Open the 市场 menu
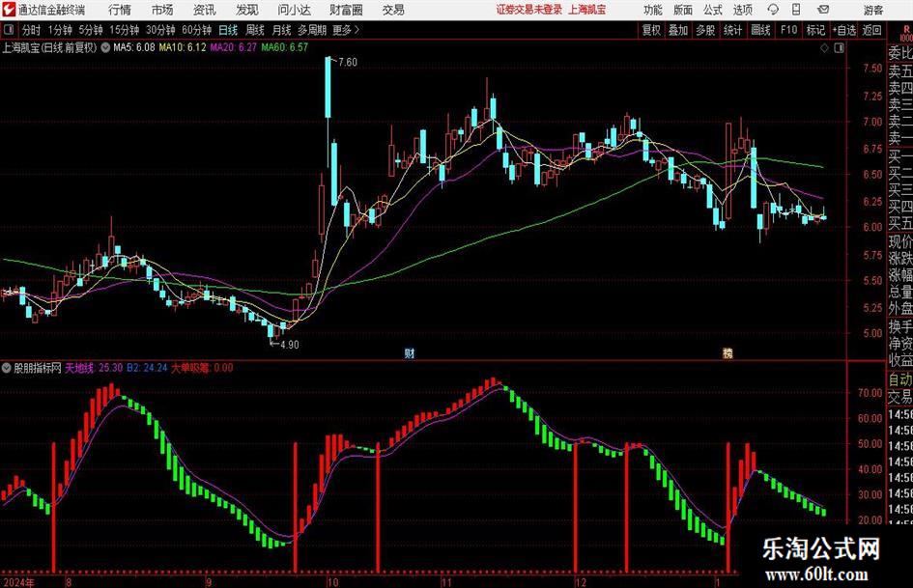Screen dimensions: 913x588 pyautogui.click(x=162, y=10)
